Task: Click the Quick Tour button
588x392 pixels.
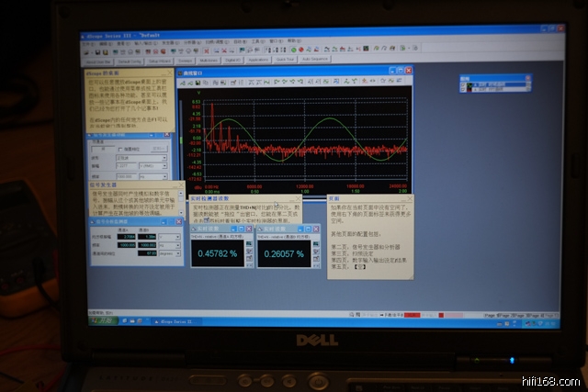Action: point(285,59)
